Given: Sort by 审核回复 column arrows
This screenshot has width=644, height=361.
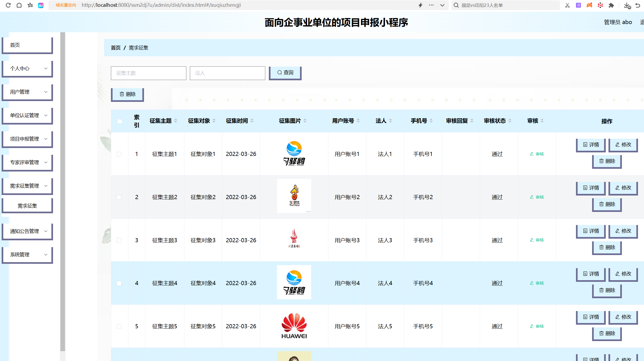Looking at the screenshot, I should 472,121.
